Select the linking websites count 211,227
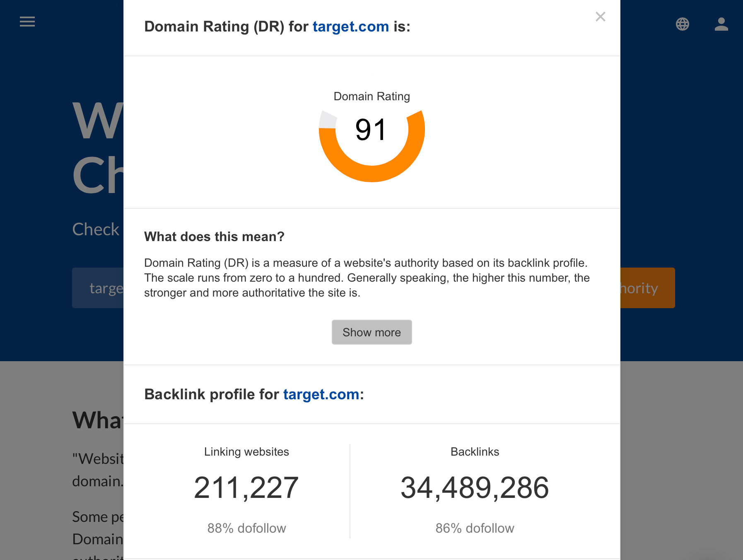 click(246, 488)
